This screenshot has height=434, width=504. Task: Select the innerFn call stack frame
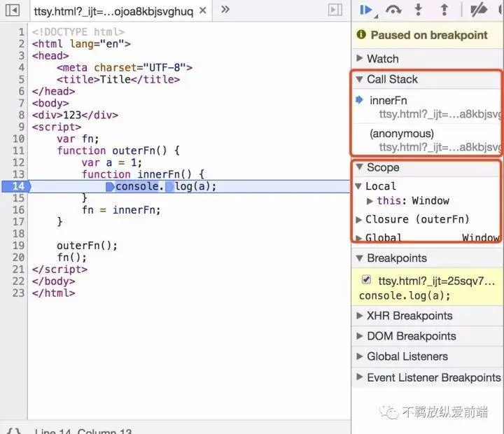coord(426,107)
